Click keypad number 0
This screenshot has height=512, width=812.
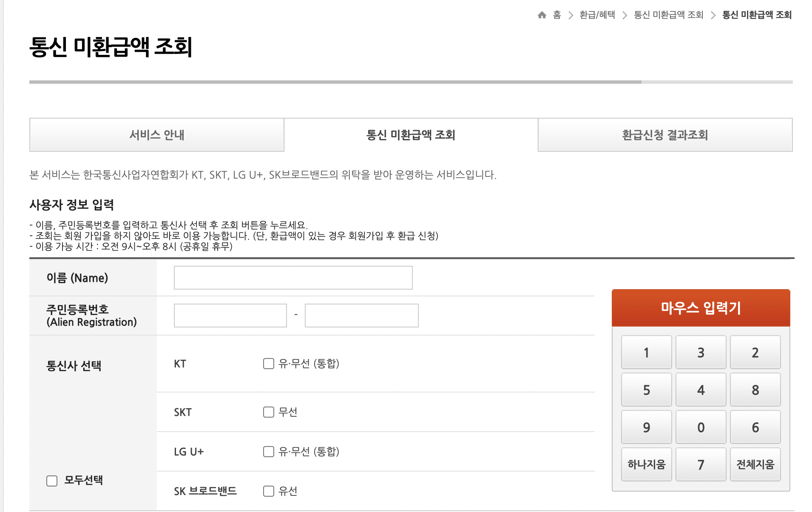tap(701, 427)
